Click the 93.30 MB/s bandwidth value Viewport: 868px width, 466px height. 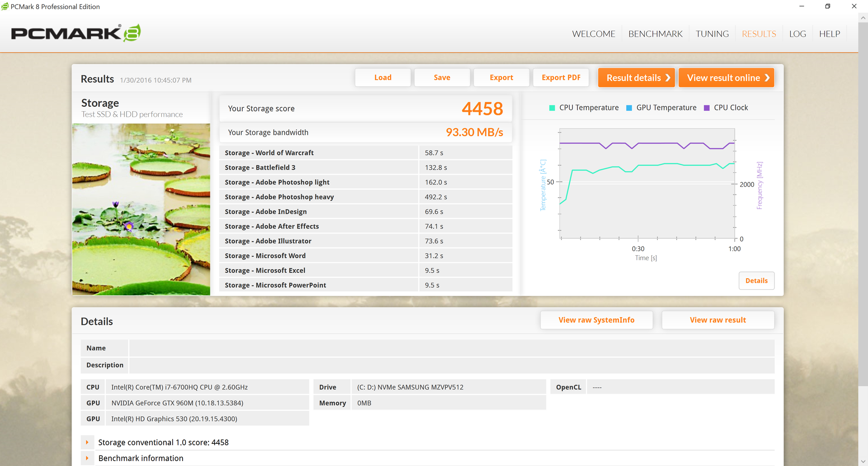pyautogui.click(x=475, y=132)
